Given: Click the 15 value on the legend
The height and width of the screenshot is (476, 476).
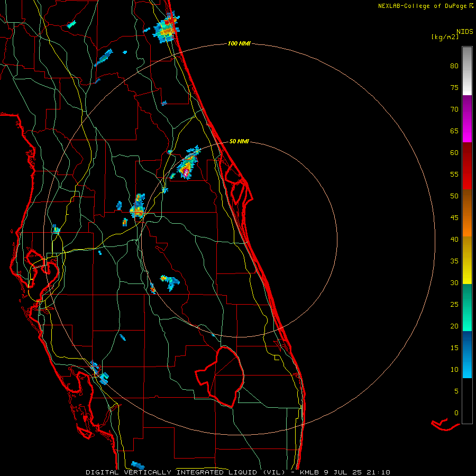Looking at the screenshot, I should [x=454, y=347].
